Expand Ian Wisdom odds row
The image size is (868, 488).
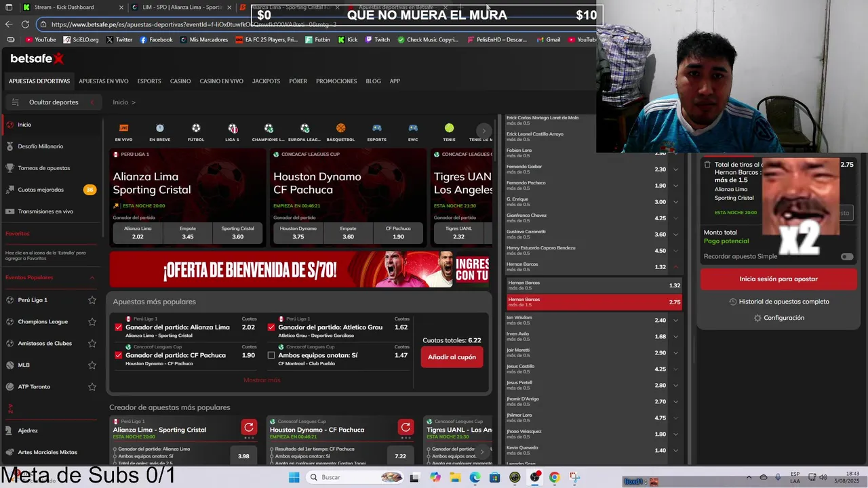(x=675, y=321)
